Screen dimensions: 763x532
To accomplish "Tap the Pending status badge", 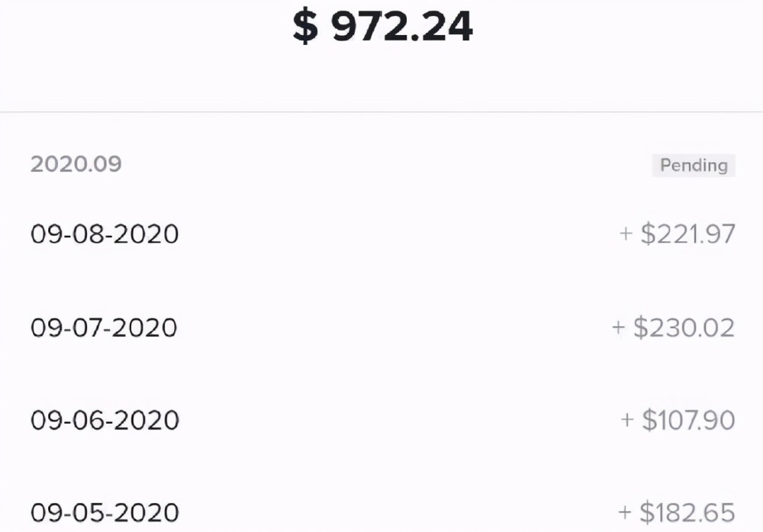I will [x=694, y=166].
